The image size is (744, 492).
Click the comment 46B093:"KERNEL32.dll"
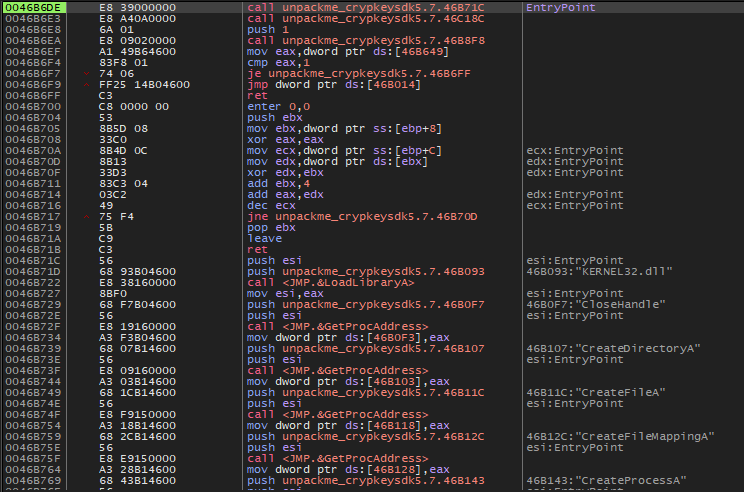click(600, 271)
